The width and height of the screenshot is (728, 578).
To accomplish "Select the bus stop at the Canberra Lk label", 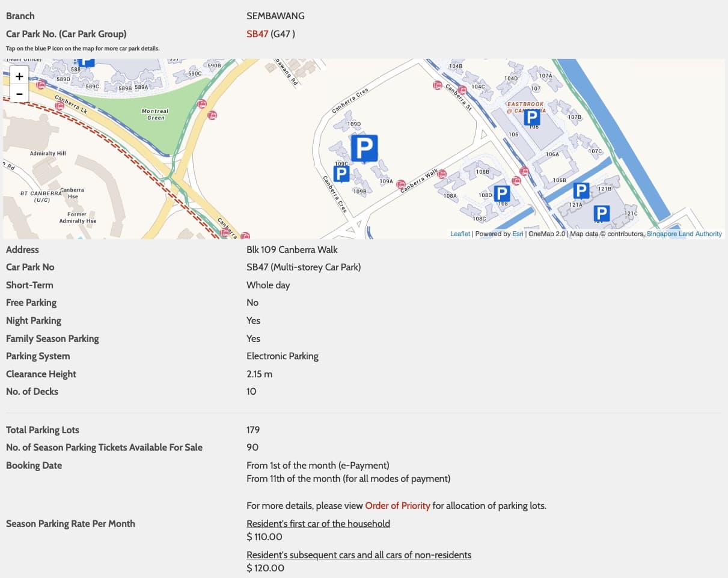I will 59,106.
